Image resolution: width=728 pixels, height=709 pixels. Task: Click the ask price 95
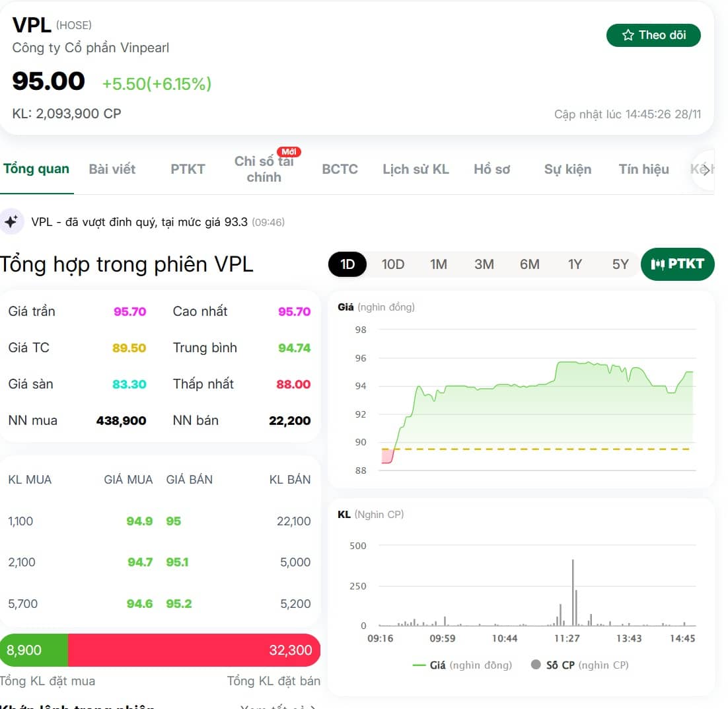173,521
